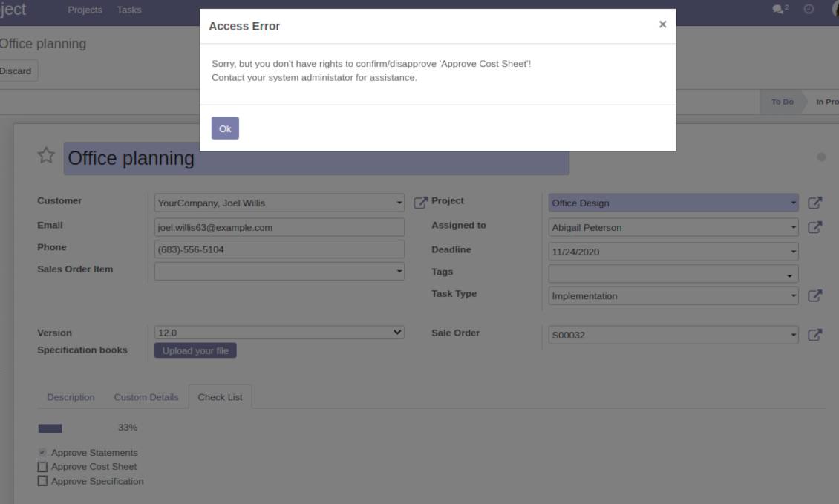
Task: Open Assigned to external link icon
Action: pyautogui.click(x=814, y=227)
